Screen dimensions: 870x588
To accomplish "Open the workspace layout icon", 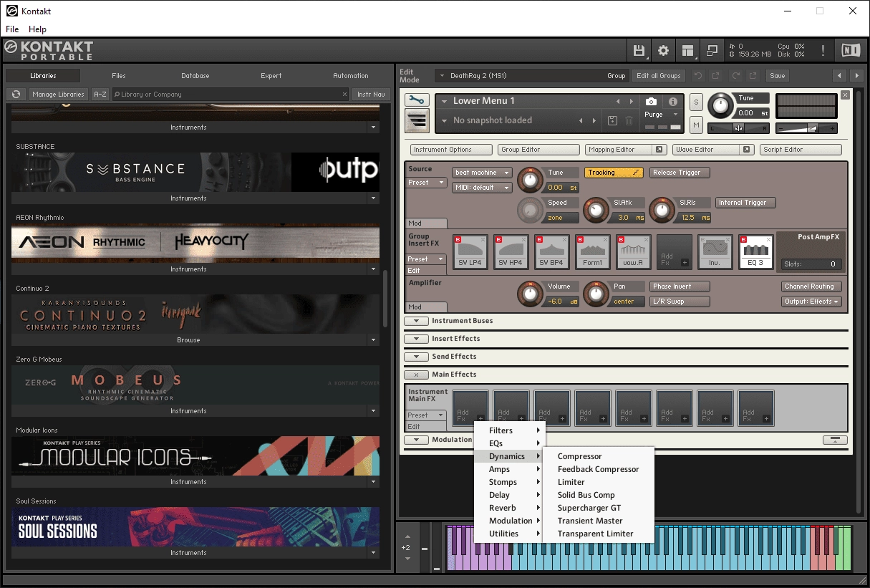I will pos(687,50).
